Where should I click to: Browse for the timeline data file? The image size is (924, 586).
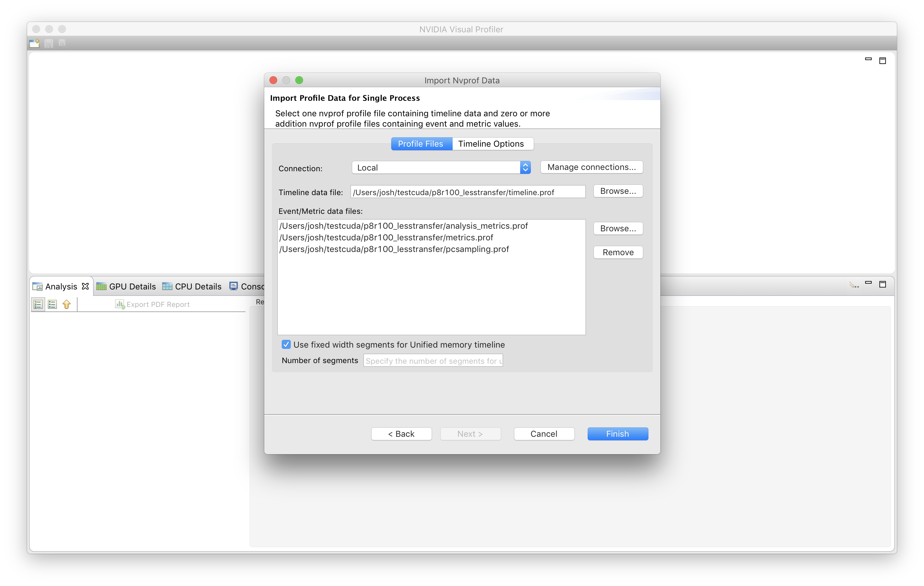tap(618, 191)
